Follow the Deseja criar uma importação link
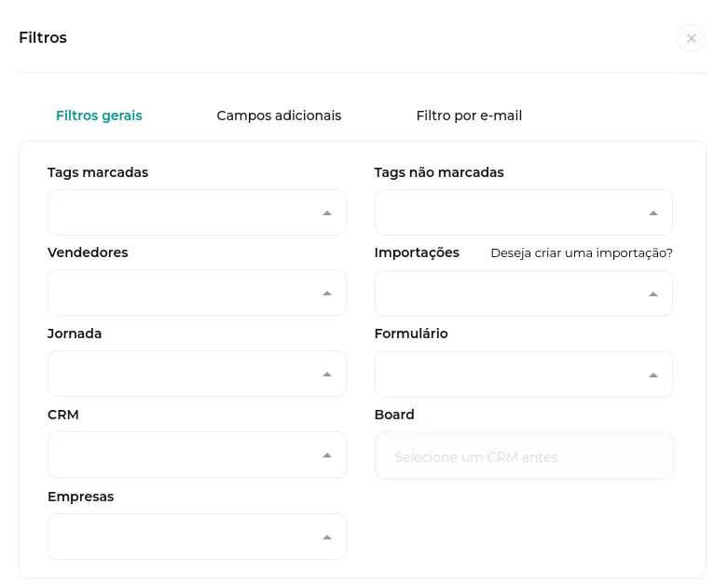Viewport: 728px width, 586px height. point(582,253)
